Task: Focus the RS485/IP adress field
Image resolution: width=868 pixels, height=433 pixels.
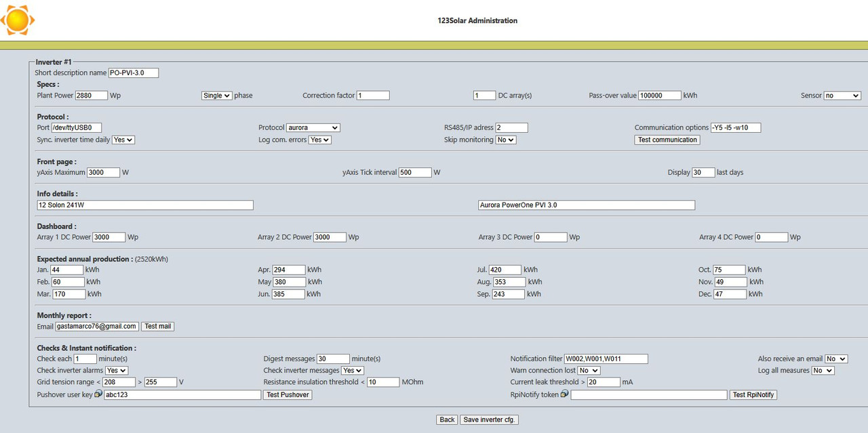Action: coord(511,127)
